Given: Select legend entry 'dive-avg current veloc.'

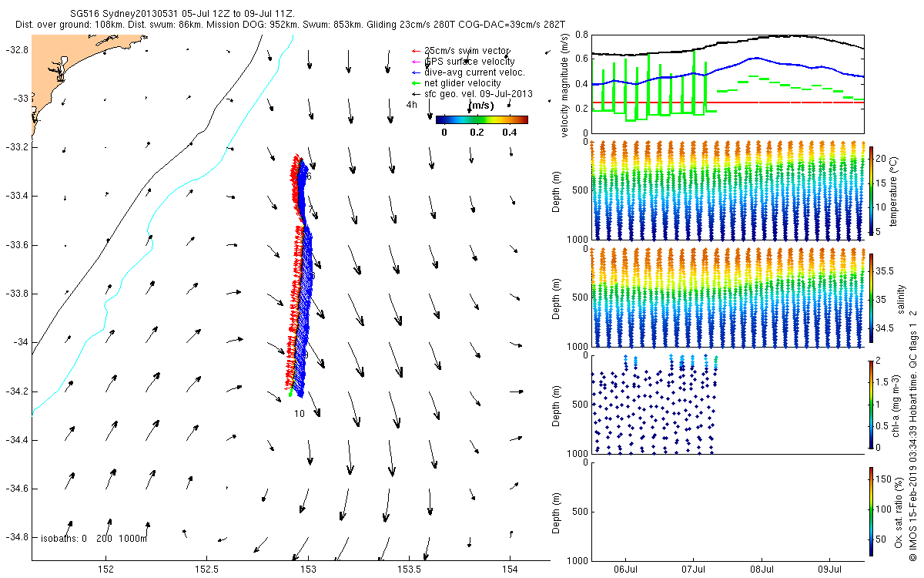Looking at the screenshot, I should [474, 72].
